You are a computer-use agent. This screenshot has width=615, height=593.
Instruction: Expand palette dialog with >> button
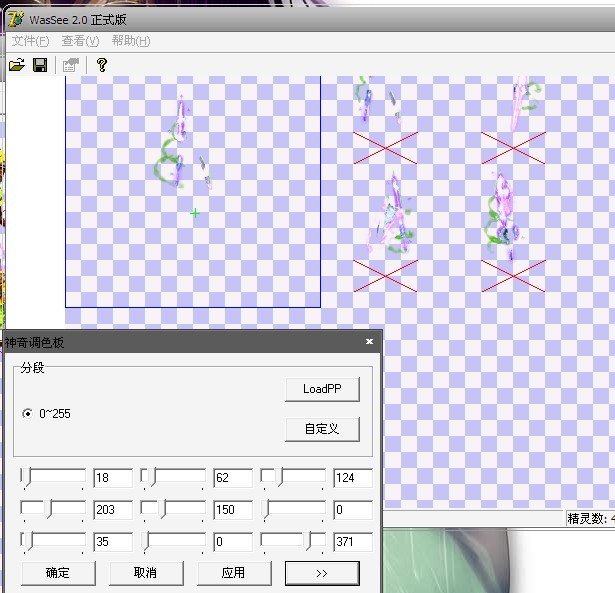point(322,573)
